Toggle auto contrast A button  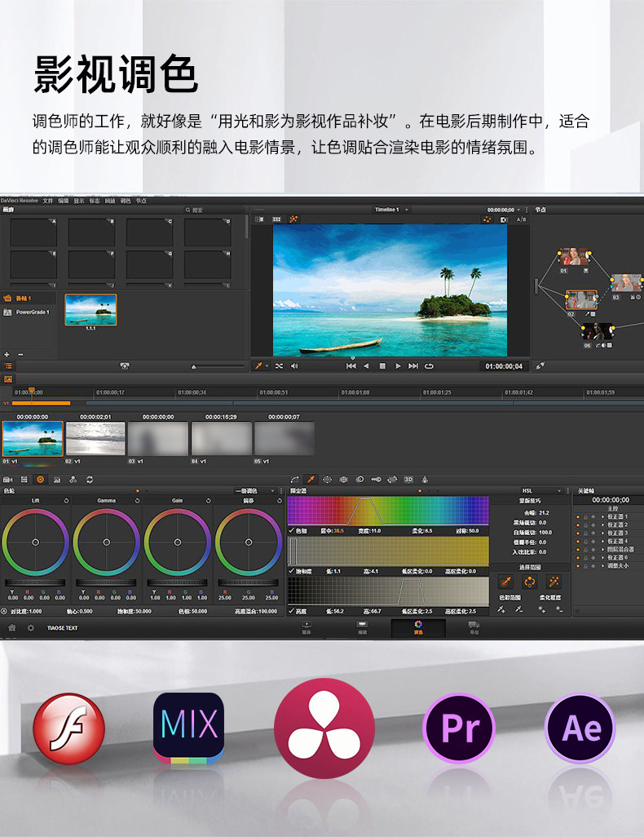tap(4, 611)
